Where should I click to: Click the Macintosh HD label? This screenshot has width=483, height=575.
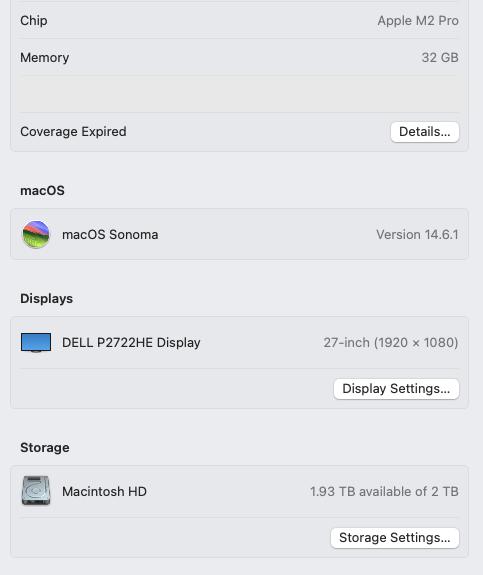pyautogui.click(x=104, y=491)
